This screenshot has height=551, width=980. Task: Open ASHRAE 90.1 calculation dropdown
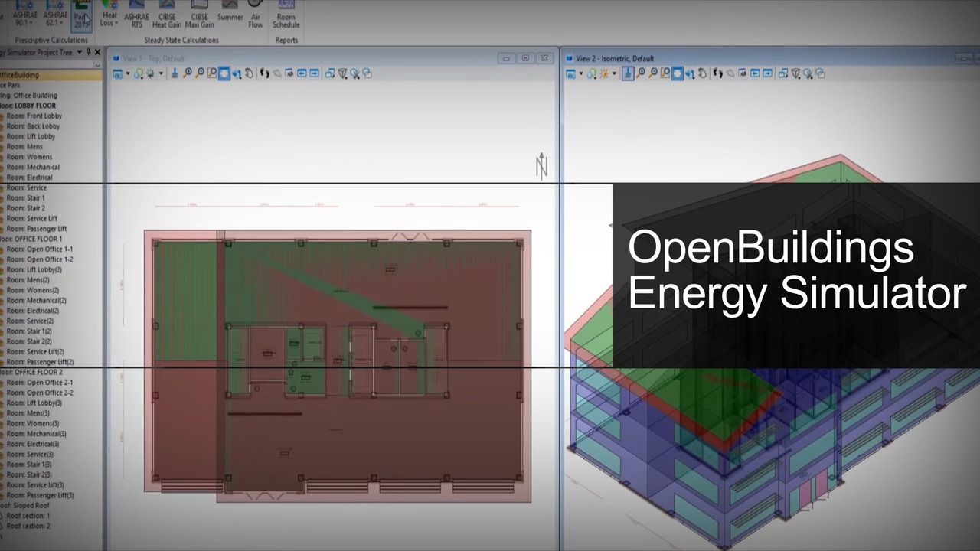click(x=24, y=15)
